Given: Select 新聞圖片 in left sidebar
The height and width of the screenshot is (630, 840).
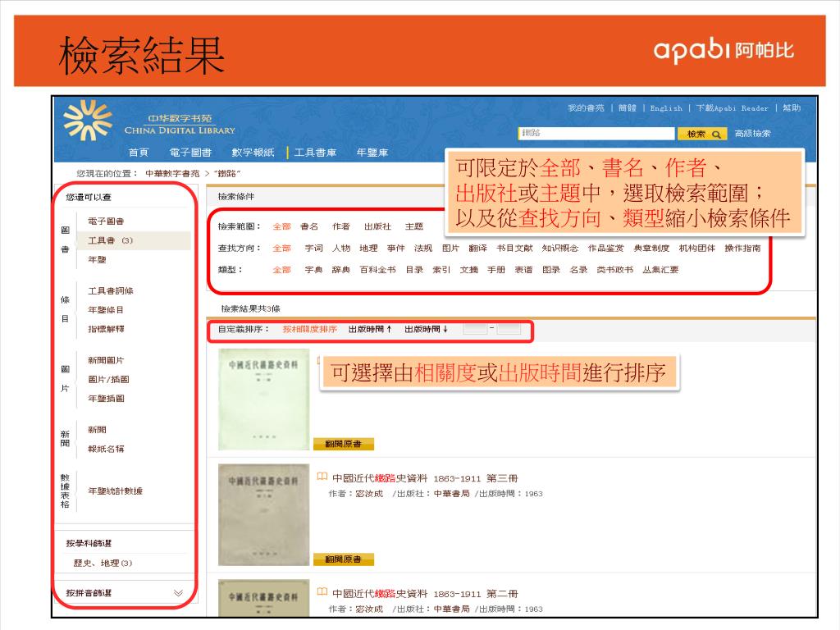Looking at the screenshot, I should [106, 361].
